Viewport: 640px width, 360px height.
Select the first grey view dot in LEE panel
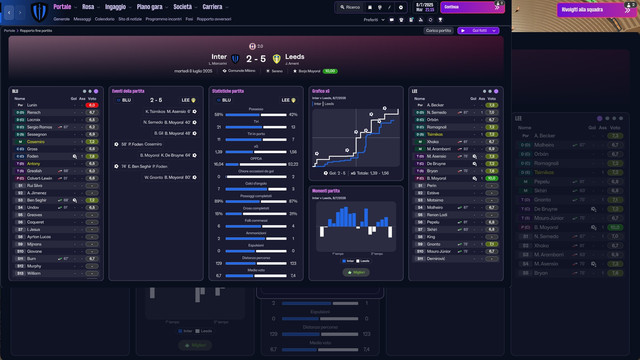click(x=484, y=91)
